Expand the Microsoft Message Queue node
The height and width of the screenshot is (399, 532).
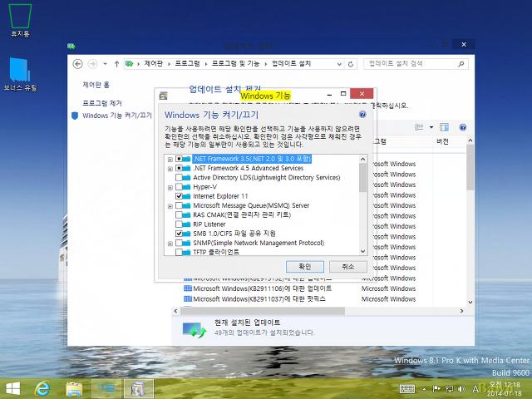point(170,206)
